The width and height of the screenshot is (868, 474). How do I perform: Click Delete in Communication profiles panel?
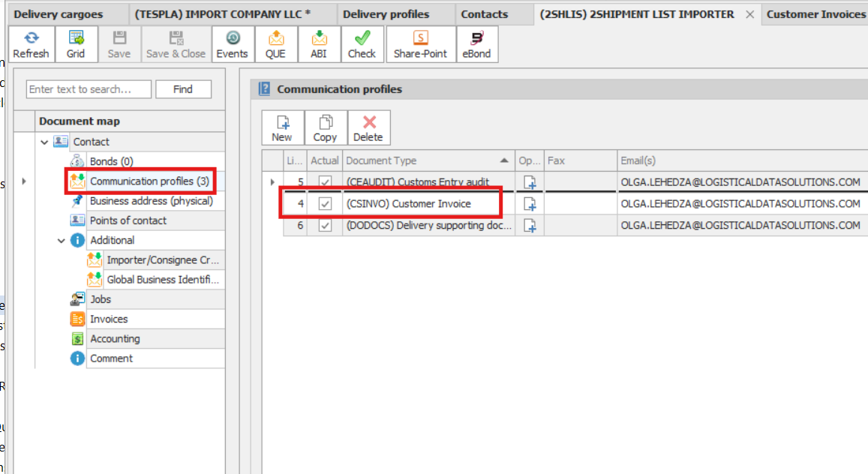(x=368, y=127)
